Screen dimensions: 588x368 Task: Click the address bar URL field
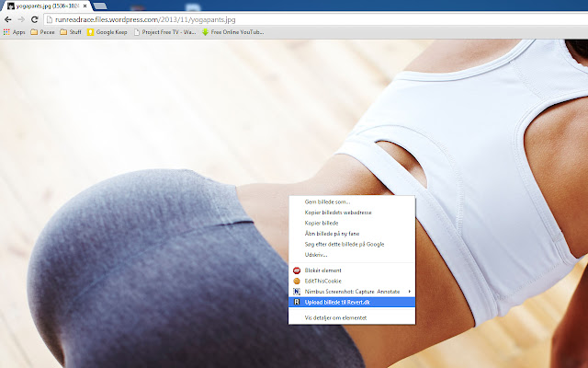point(316,20)
